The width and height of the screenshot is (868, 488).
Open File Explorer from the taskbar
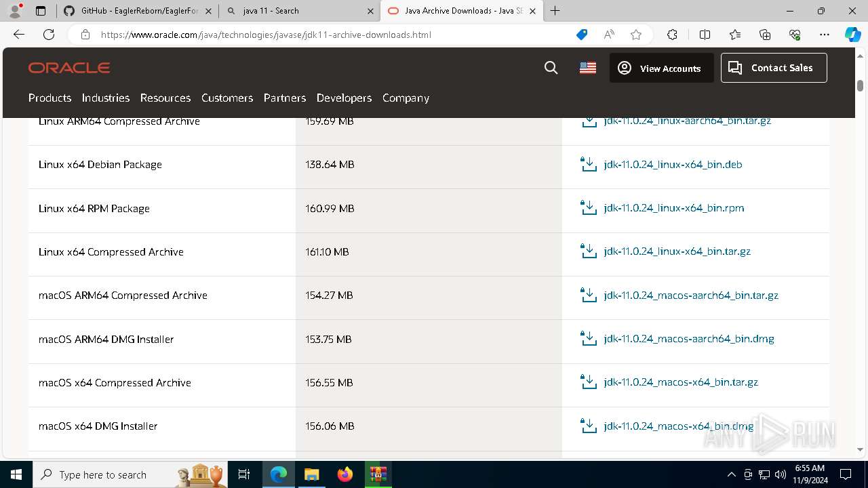[x=311, y=474]
